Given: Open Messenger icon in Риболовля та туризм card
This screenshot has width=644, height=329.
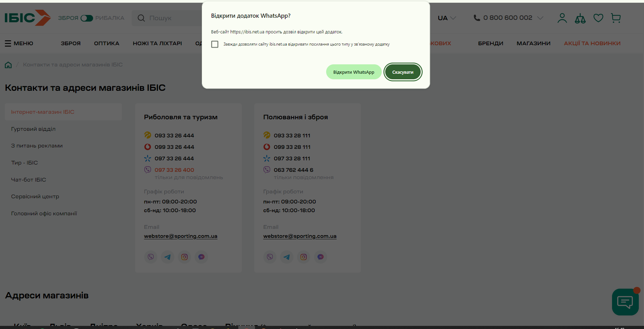Looking at the screenshot, I should click(x=201, y=257).
